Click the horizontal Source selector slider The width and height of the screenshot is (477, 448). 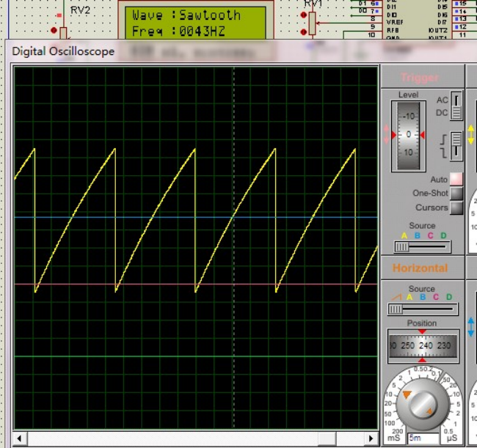coord(423,309)
